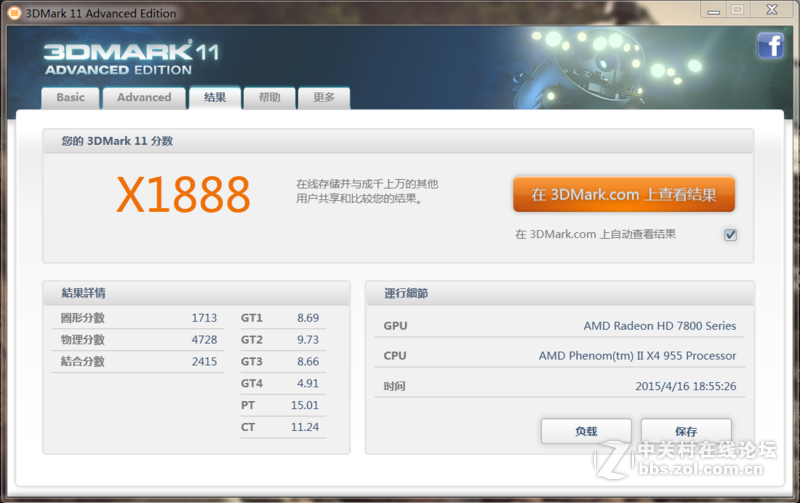This screenshot has height=503, width=800.
Task: Click the 时间 label
Action: [x=394, y=386]
